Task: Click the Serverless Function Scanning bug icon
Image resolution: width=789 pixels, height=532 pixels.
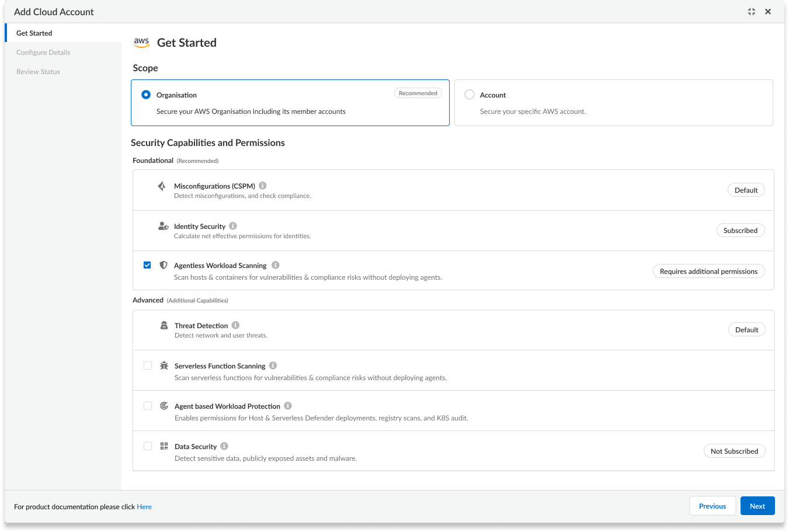Action: (x=164, y=366)
